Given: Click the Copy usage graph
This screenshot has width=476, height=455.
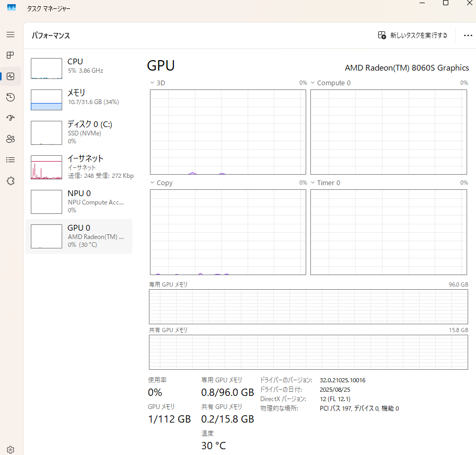Looking at the screenshot, I should 228,232.
